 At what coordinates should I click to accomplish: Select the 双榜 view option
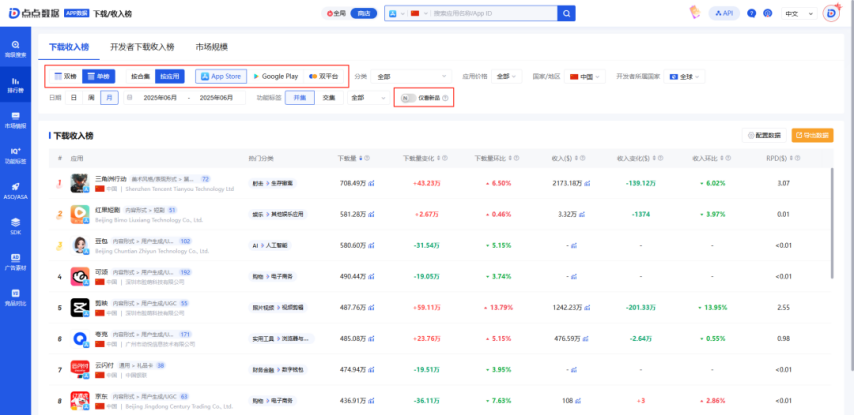coord(66,76)
